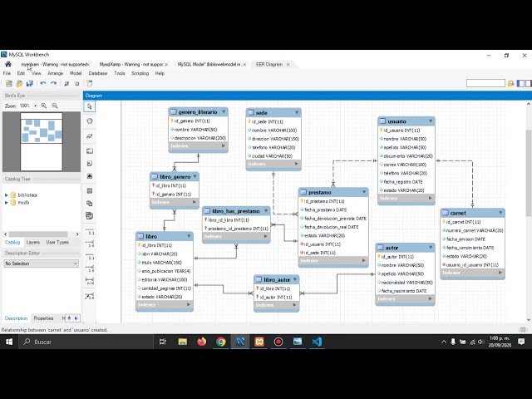Click the find icon beside search field
This screenshot has height=399, width=532.
tap(510, 83)
